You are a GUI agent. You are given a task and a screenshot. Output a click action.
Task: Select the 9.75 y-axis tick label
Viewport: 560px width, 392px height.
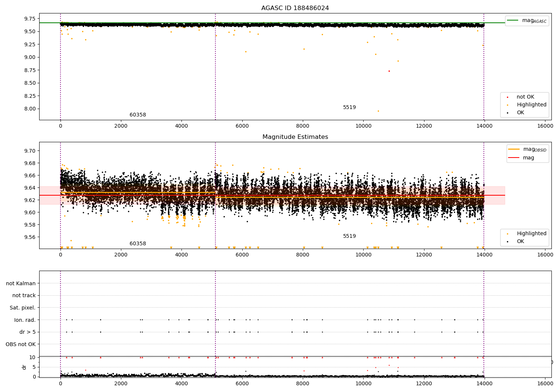tap(29, 19)
